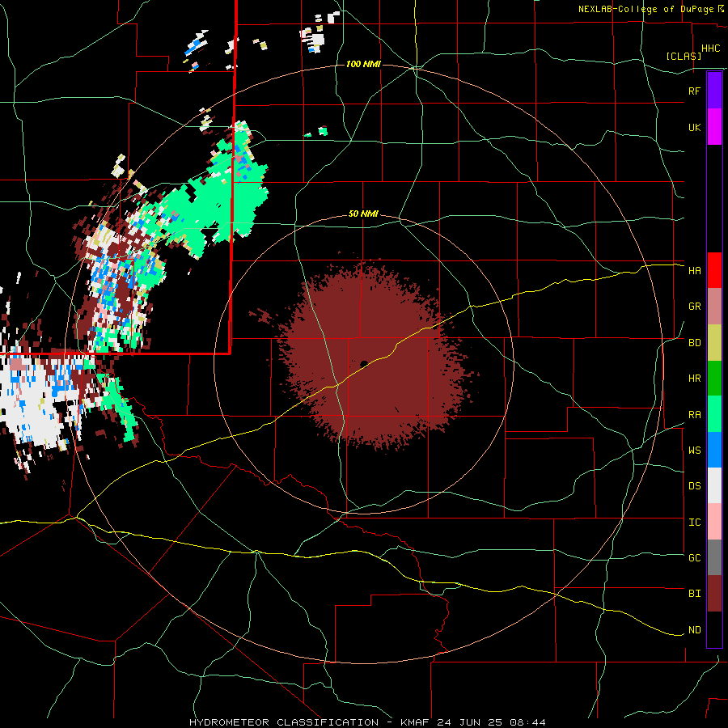
Task: Click the UK magenta legend swatch
Action: 714,127
